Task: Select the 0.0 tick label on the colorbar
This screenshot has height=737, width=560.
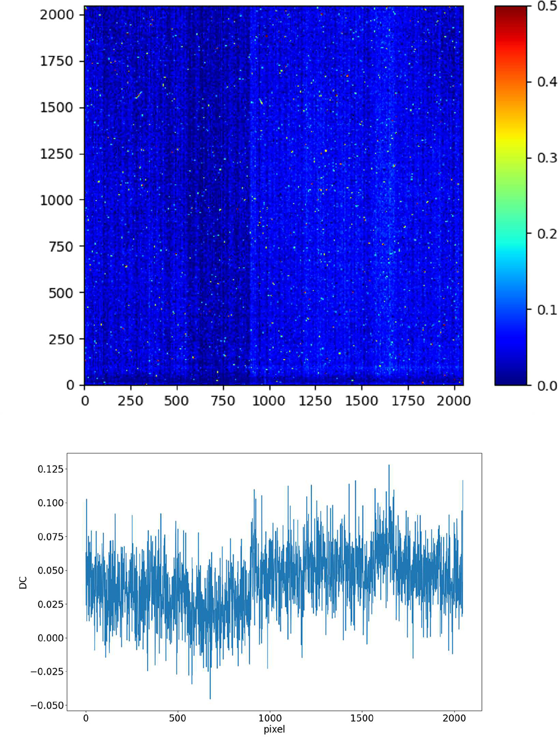Action: (547, 386)
